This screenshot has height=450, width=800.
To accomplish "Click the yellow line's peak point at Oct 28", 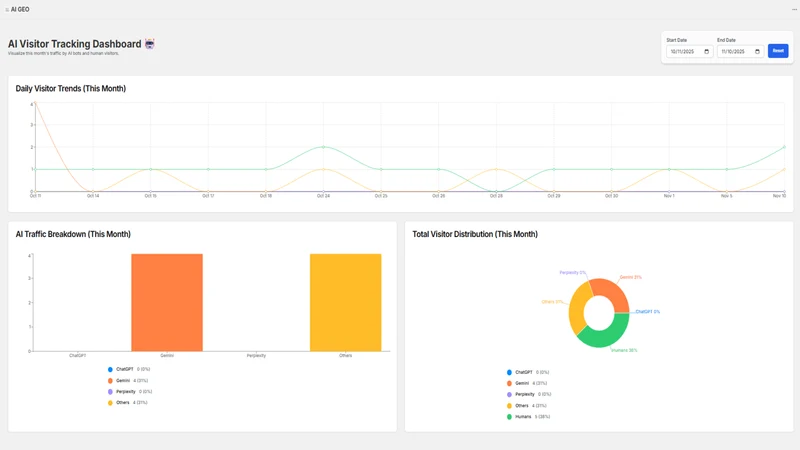I will tap(496, 169).
